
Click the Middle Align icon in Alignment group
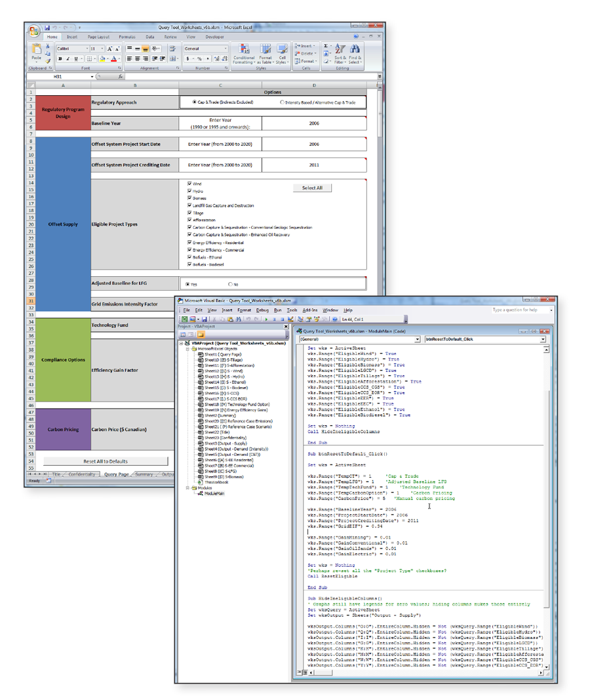[138, 49]
